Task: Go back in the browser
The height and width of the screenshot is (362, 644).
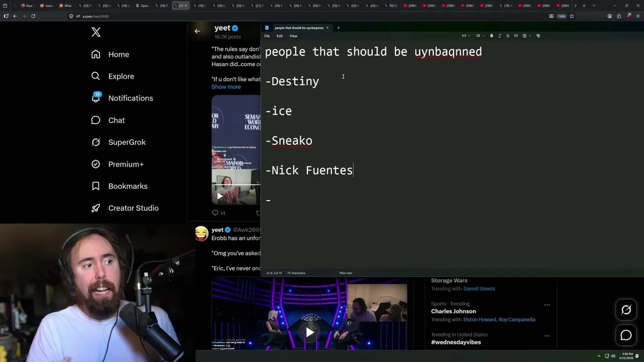Action: pyautogui.click(x=15, y=16)
